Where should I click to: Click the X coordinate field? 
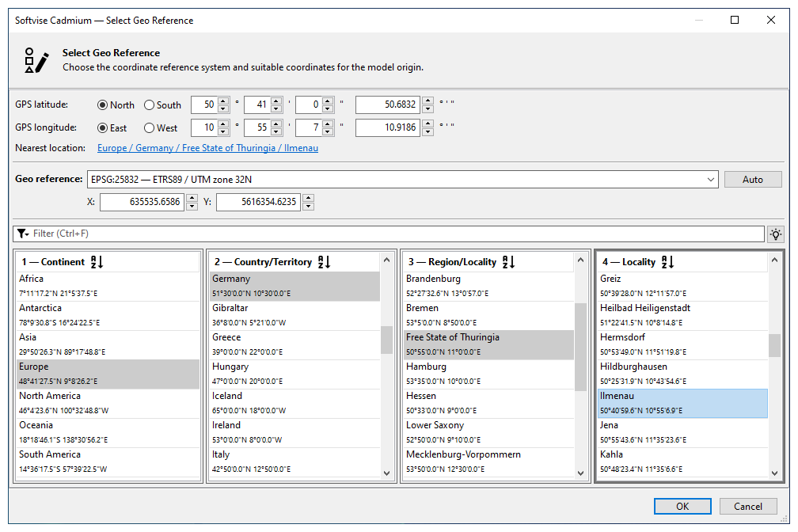[x=142, y=202]
